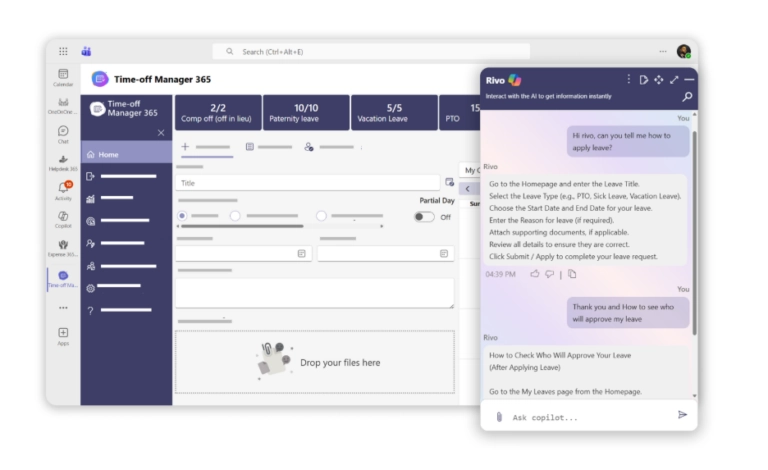Launch the Helpdesk 365 app

(x=63, y=163)
